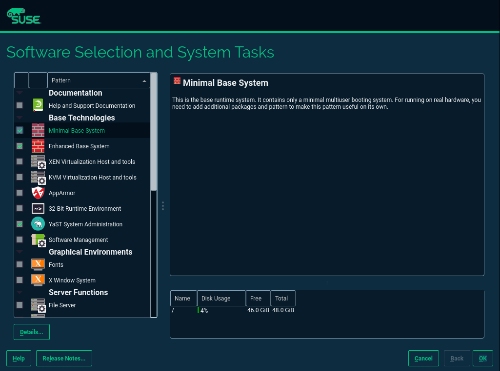Select Help and Support Documentation text
This screenshot has width=500, height=371.
(92, 106)
